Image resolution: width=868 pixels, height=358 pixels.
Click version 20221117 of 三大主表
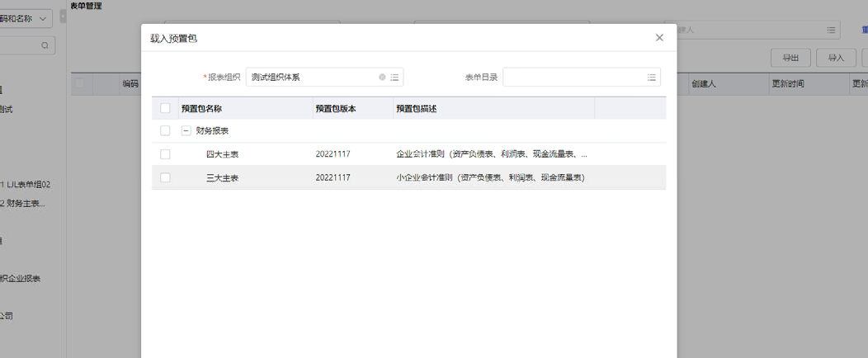(x=333, y=177)
